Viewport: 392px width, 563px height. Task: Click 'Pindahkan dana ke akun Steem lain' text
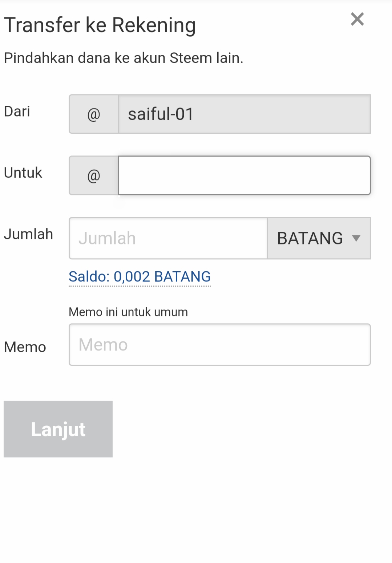click(124, 58)
